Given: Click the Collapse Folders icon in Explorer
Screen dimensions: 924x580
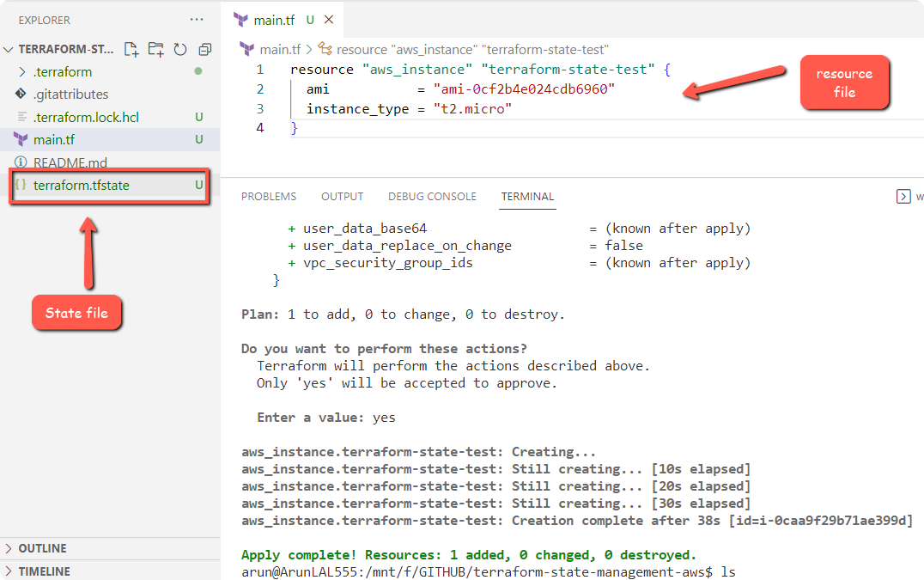Looking at the screenshot, I should [x=204, y=49].
